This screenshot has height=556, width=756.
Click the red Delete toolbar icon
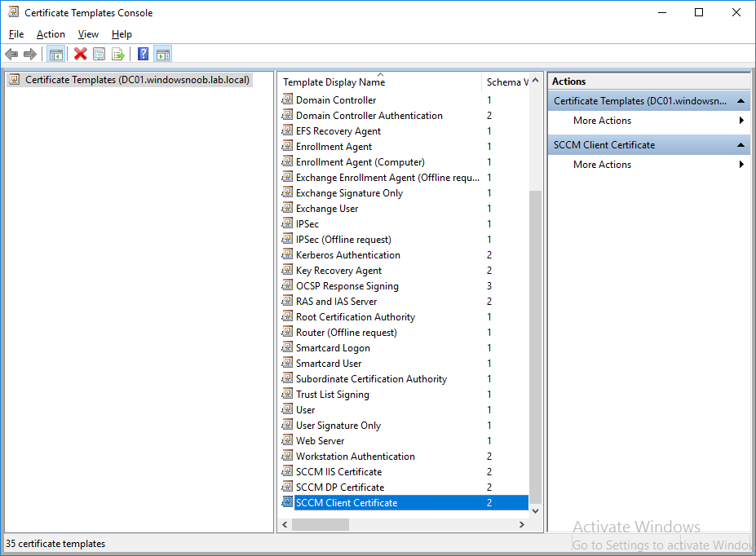coord(81,54)
